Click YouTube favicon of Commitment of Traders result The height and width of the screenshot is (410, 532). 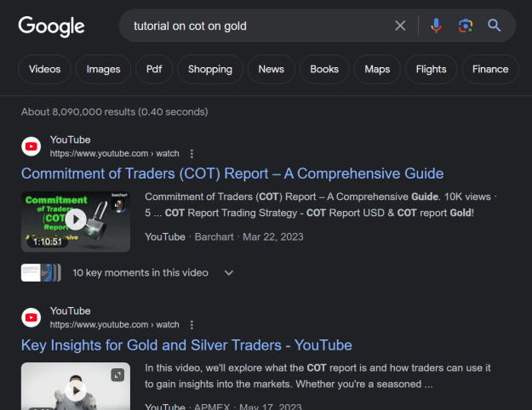pos(31,146)
